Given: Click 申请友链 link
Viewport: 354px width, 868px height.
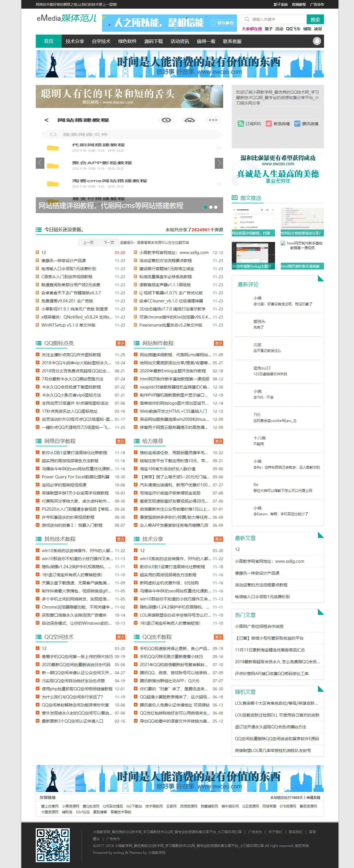Looking at the screenshot, I should 313,797.
